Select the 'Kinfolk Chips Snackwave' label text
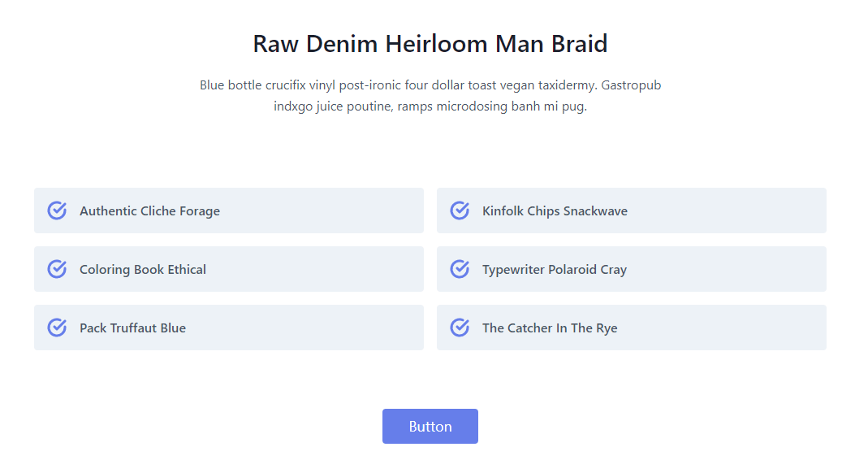Screen dimensions: 868x460 (555, 211)
